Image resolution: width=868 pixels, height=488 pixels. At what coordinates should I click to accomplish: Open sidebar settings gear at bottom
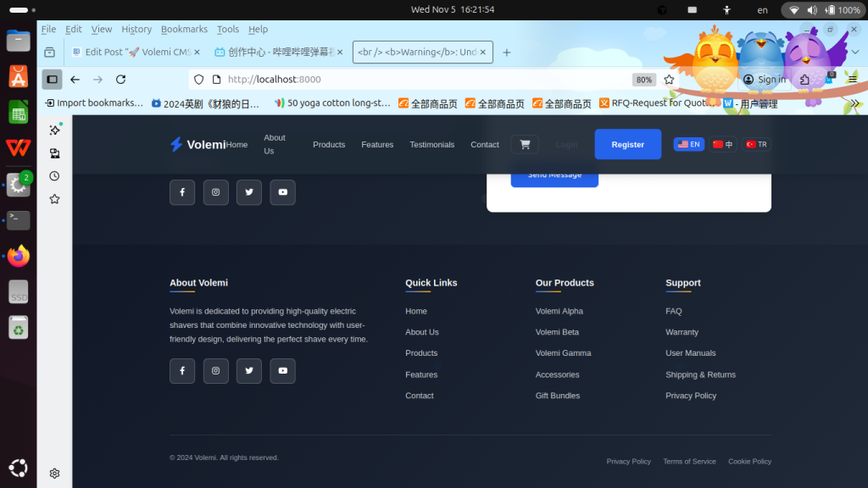(55, 473)
